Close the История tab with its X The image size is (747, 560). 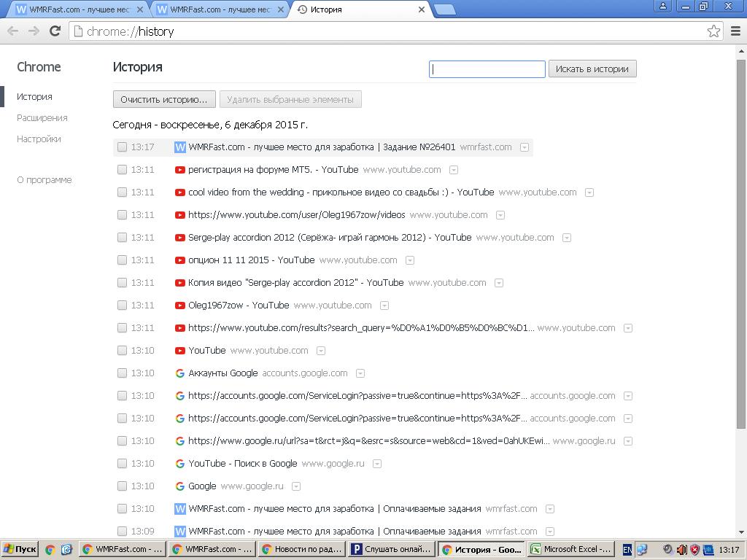point(421,9)
